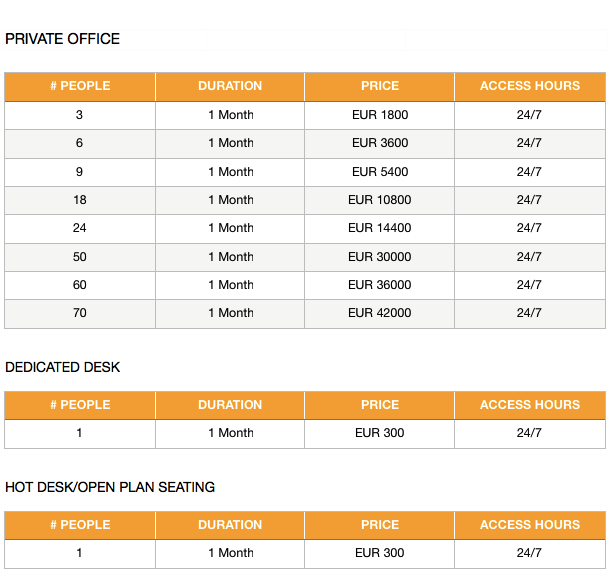
Task: Click 24/7 in Dedicated Desk table
Action: pos(529,433)
